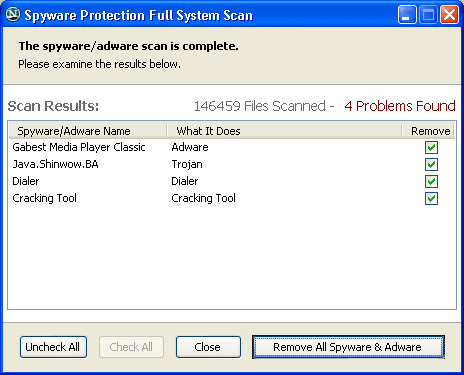The image size is (464, 375).
Task: Select the Java.Shinwow.BA entry
Action: pos(55,164)
